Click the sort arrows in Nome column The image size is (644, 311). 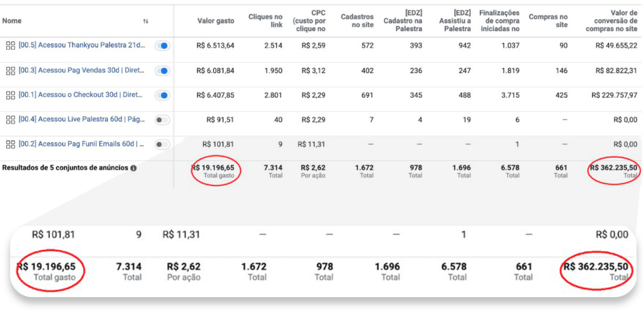click(145, 21)
